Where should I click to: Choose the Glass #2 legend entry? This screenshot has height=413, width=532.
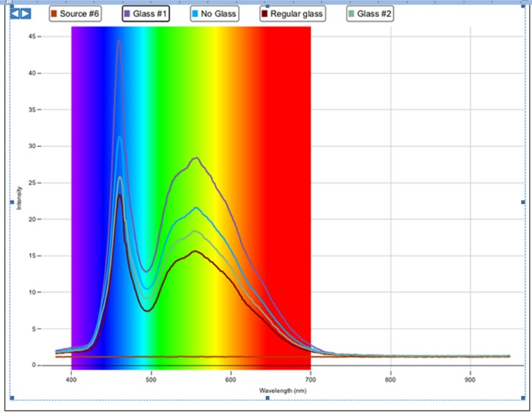[370, 14]
